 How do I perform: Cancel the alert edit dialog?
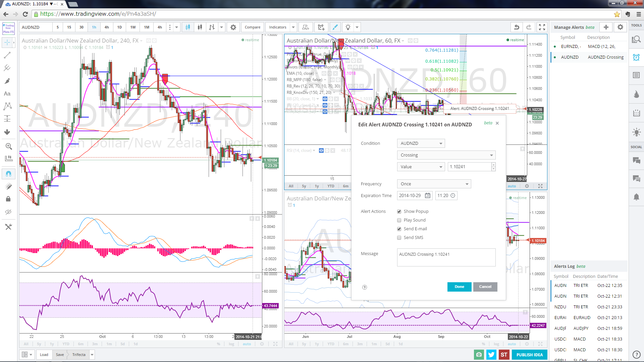[485, 287]
